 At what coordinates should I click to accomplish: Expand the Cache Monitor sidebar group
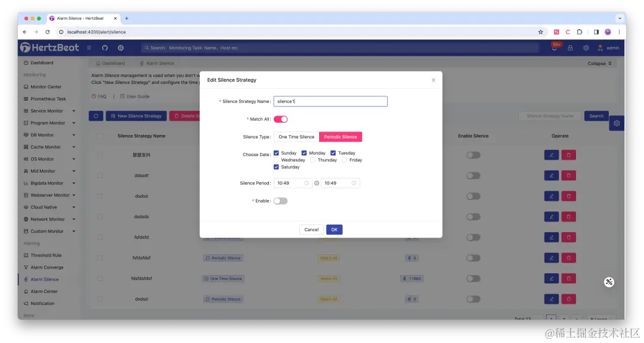49,147
